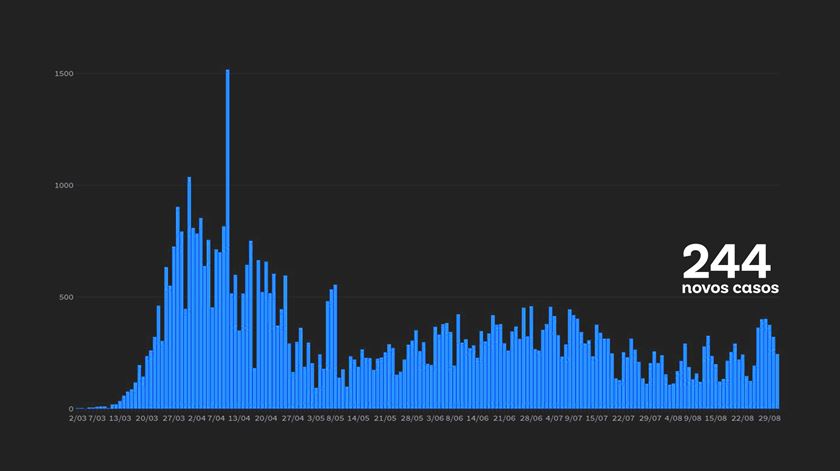Screen dimensions: 840x471
Task: Click the 15/07 date label
Action: coord(596,418)
